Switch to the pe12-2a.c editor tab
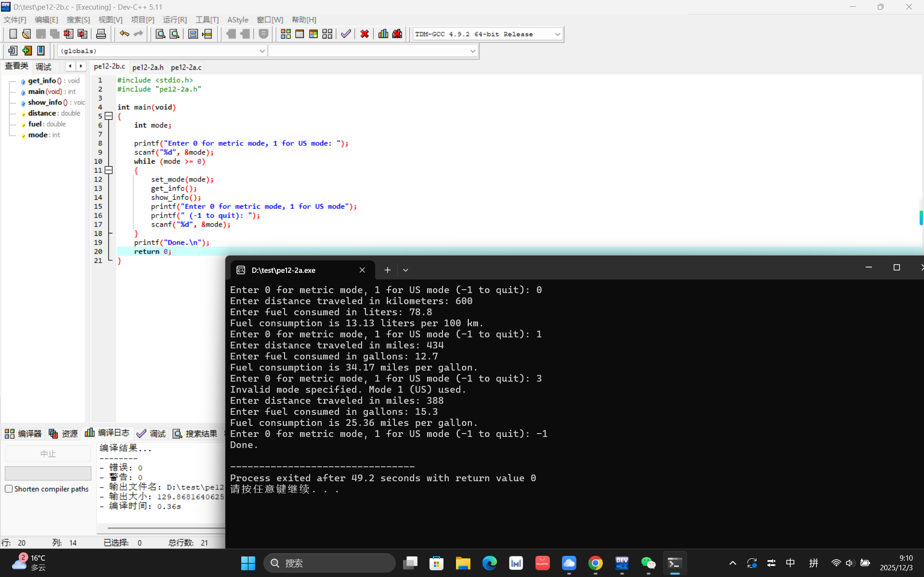 tap(186, 67)
